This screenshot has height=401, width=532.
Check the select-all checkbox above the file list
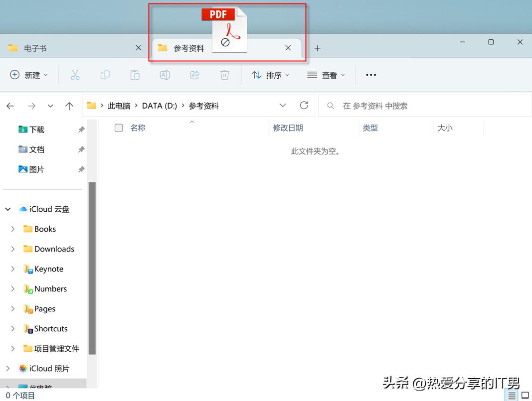coord(119,128)
